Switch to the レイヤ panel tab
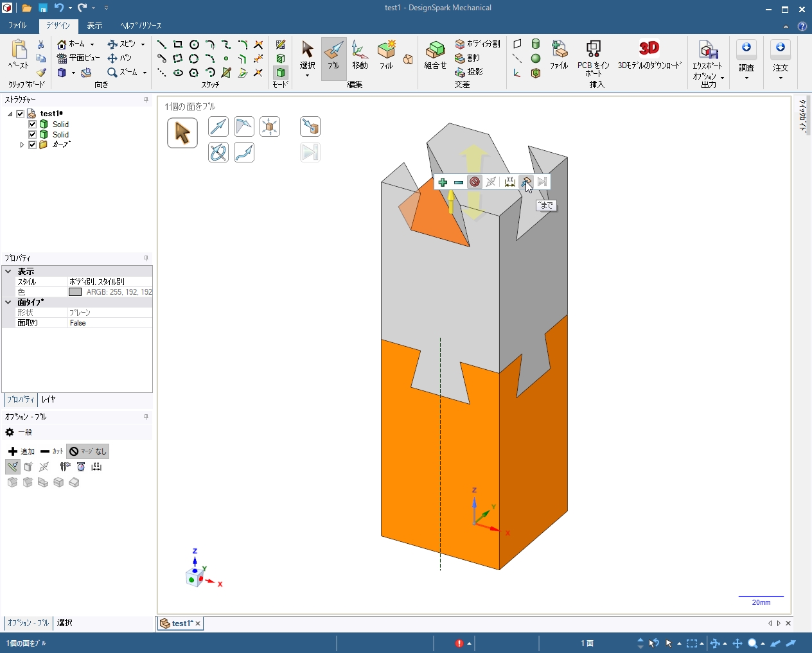The image size is (812, 653). pos(49,399)
